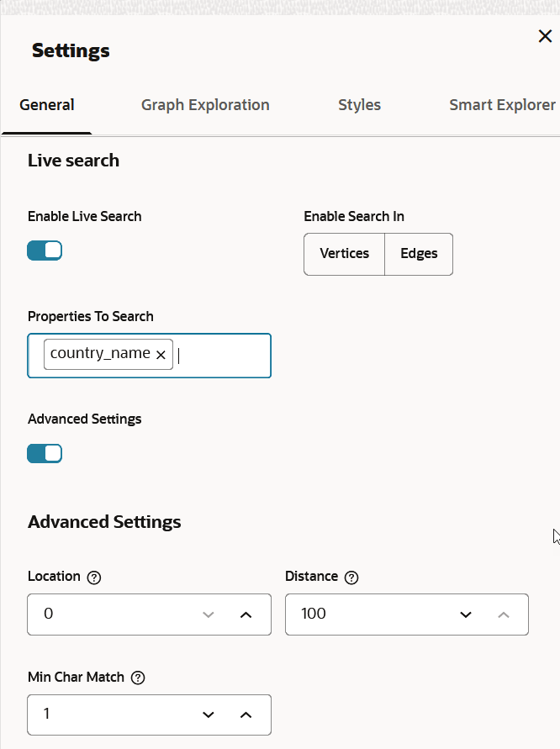The image size is (560, 749).
Task: Click the Location help icon
Action: (94, 578)
